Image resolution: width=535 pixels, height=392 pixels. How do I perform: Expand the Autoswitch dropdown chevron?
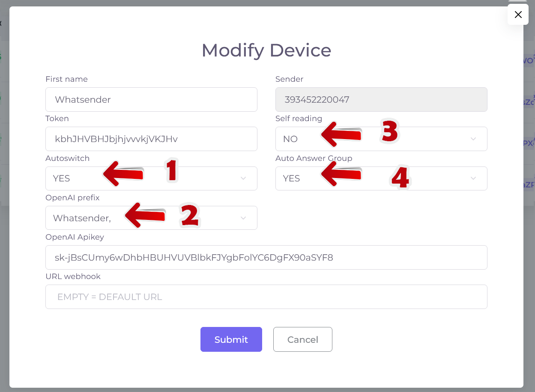[x=243, y=178]
